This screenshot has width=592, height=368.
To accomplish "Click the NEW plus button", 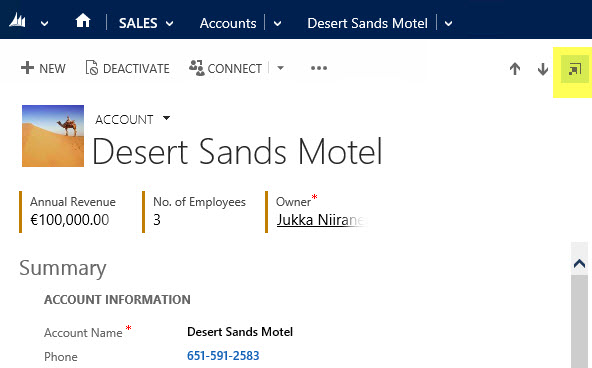I will (43, 68).
